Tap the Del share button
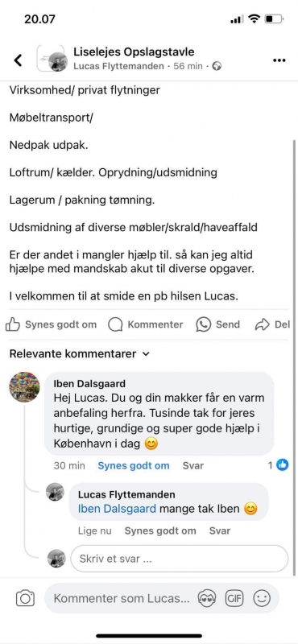This screenshot has width=298, height=644. (x=272, y=324)
